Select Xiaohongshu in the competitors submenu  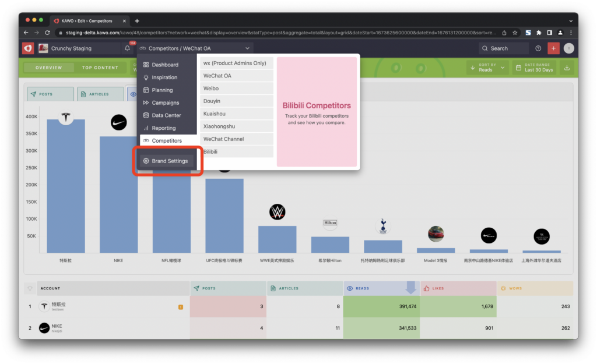[x=237, y=126]
